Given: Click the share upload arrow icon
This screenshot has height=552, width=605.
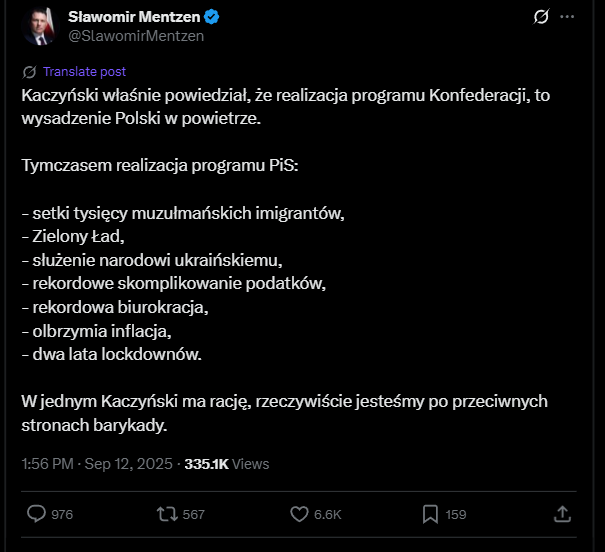Looking at the screenshot, I should 562,513.
